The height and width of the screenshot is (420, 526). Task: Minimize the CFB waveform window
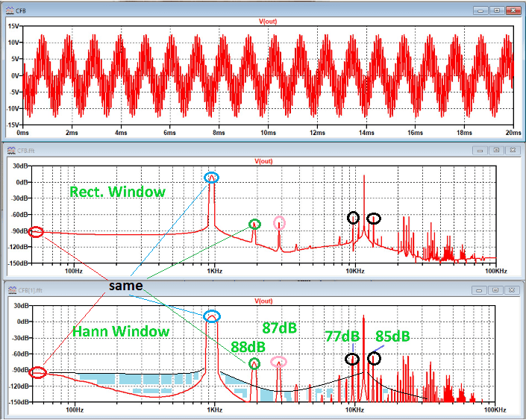coord(480,10)
